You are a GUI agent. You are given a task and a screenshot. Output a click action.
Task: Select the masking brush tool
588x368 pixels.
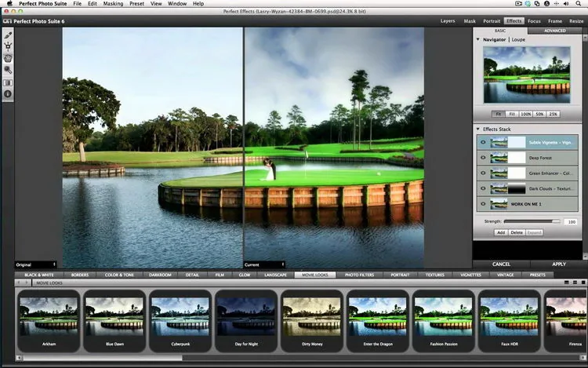8,35
